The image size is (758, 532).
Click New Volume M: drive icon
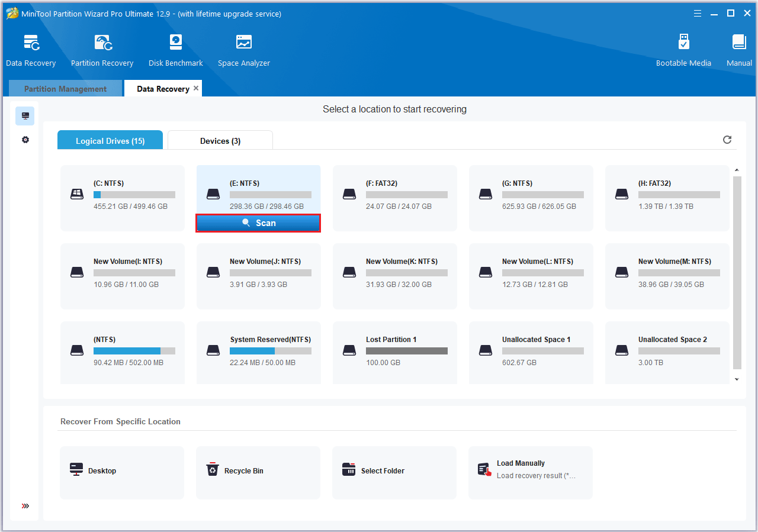coord(622,272)
